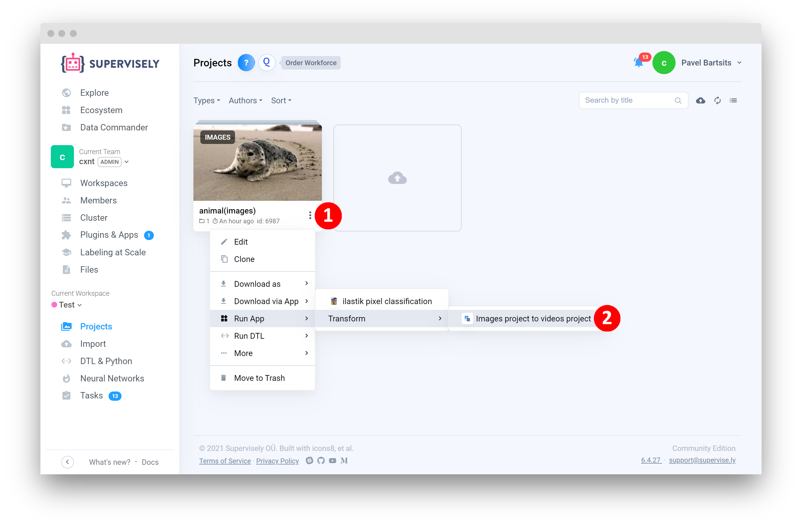Viewport: 802px width, 532px height.
Task: Click the Order Workforce button
Action: [x=311, y=63]
